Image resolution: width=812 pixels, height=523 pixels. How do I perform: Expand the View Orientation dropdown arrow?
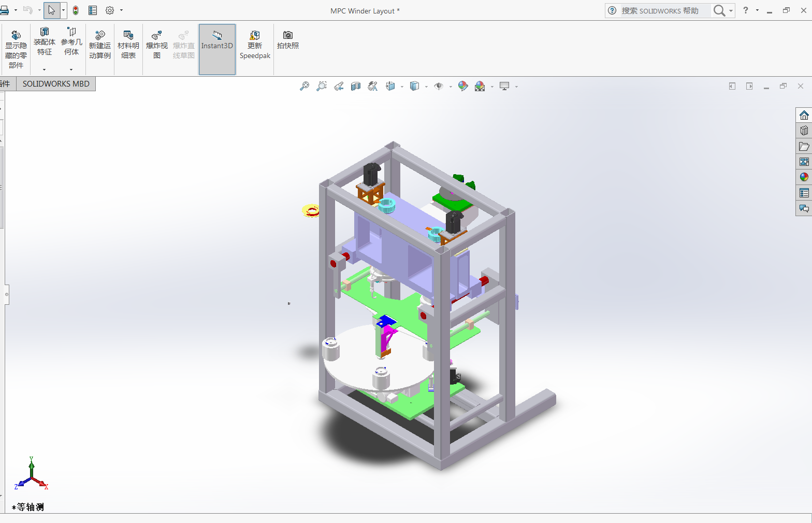402,87
